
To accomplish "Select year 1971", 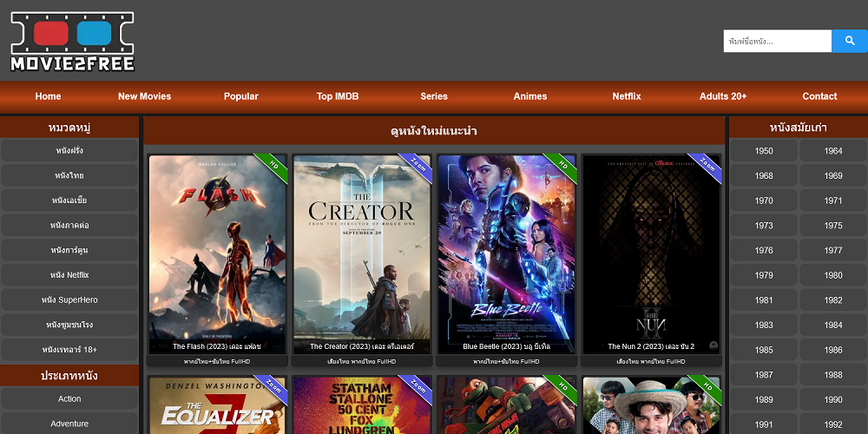I will click(x=833, y=201).
